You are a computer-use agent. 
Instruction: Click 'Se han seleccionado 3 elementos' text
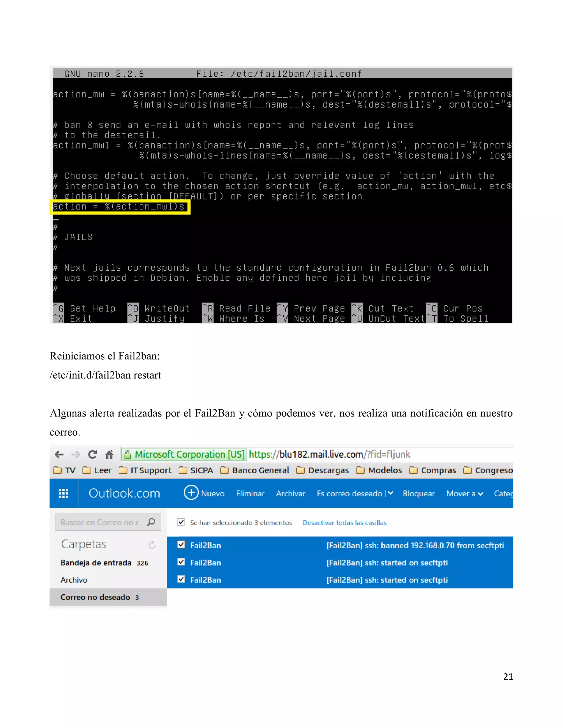(241, 523)
